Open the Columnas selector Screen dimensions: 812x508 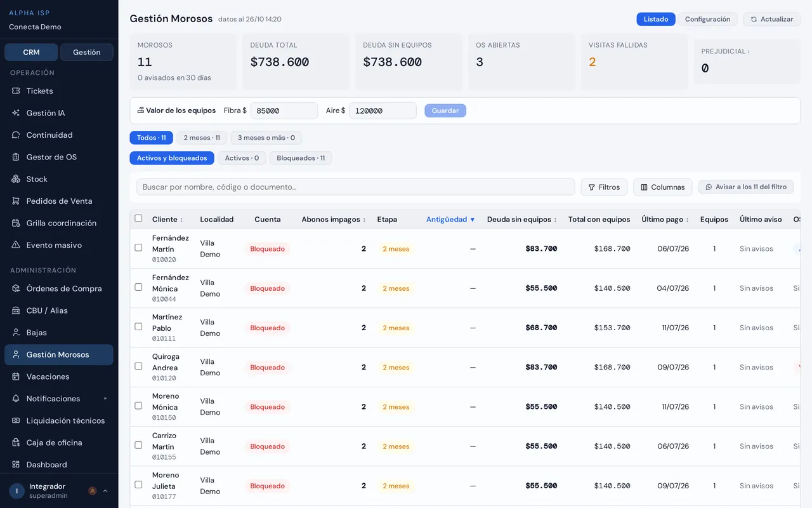[663, 187]
